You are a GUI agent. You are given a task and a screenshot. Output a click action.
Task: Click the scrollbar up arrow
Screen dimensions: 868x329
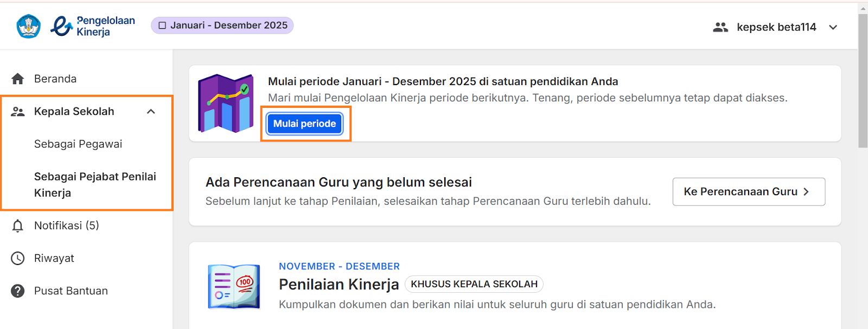tap(863, 8)
